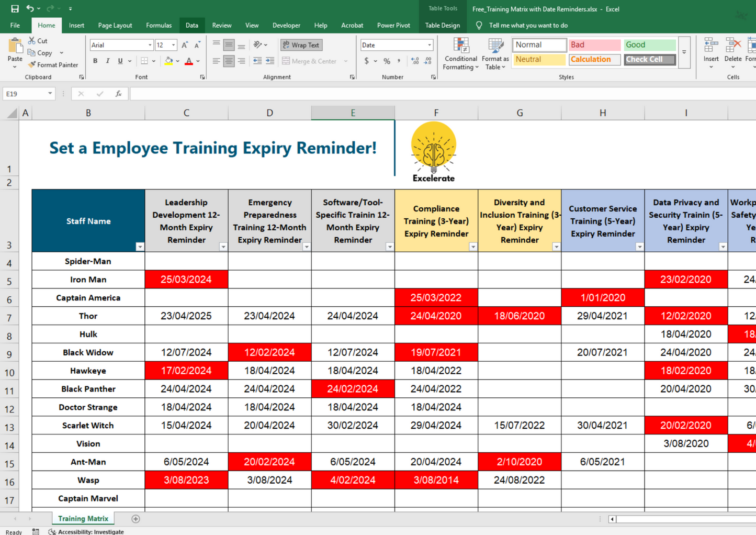Open the Staff Name filter dropdown
This screenshot has width=756, height=535.
[x=140, y=247]
